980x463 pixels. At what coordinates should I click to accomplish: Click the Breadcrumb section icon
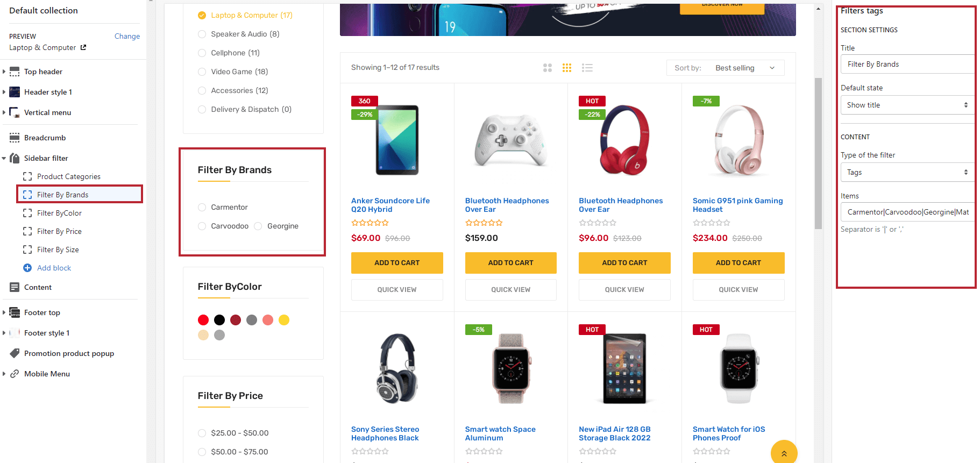(x=14, y=138)
